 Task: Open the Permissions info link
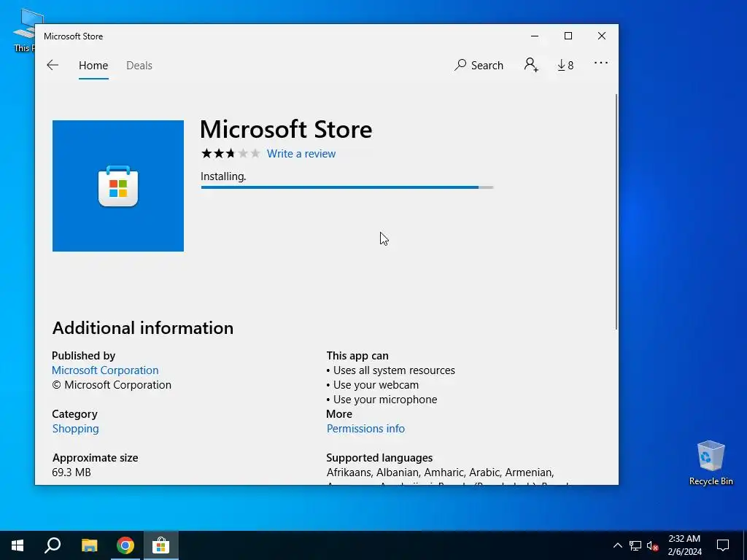[x=365, y=429]
